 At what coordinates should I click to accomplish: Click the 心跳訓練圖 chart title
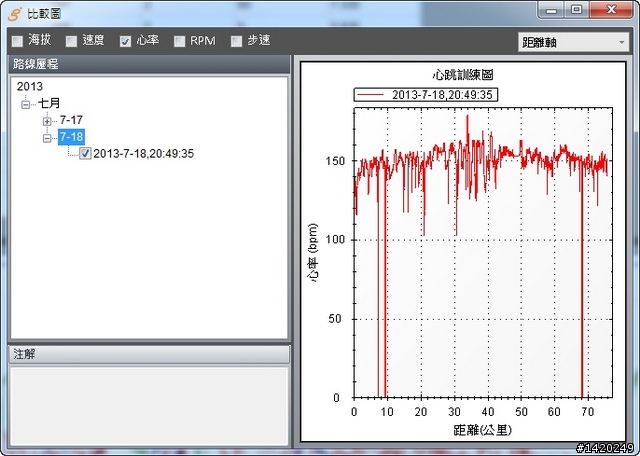[x=463, y=75]
